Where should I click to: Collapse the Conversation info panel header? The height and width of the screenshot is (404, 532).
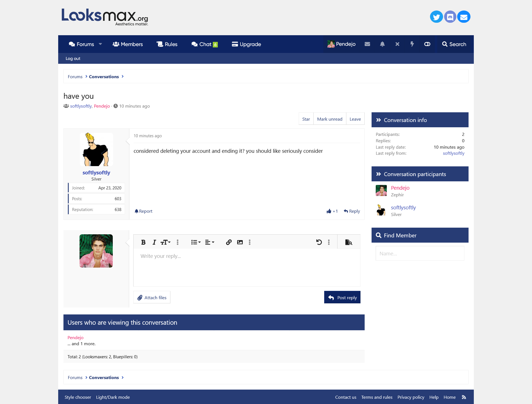(x=420, y=120)
